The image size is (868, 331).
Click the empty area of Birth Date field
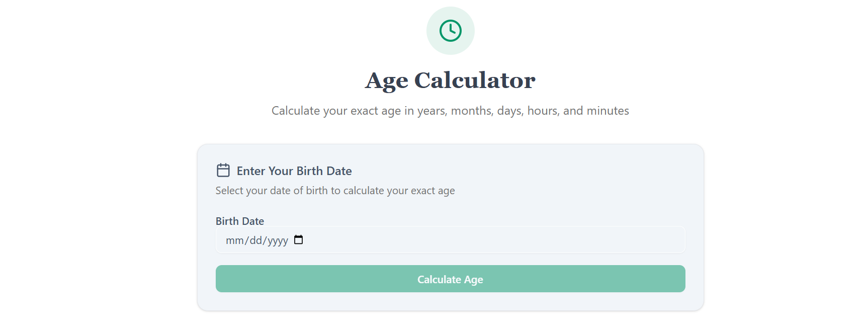[x=493, y=240]
